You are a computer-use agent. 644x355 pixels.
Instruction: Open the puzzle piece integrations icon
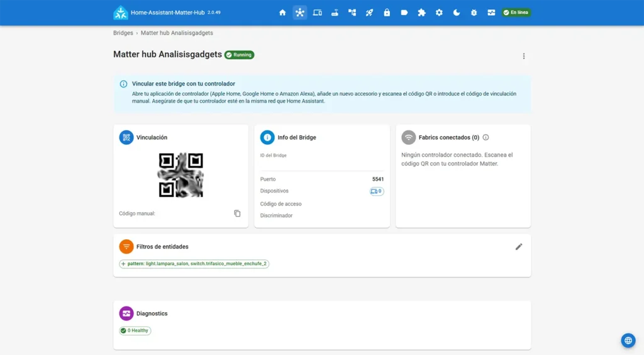point(421,13)
